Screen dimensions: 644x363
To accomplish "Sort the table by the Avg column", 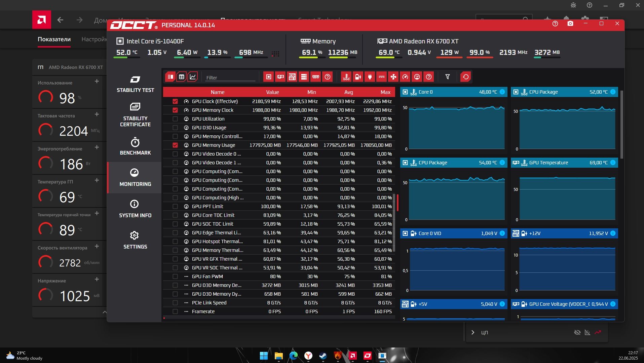I will (x=349, y=92).
